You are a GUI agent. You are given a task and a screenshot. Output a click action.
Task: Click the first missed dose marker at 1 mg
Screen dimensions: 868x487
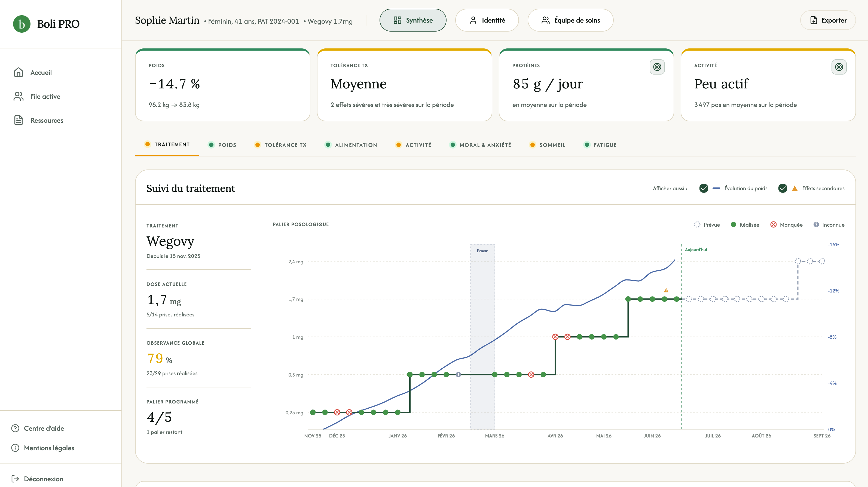[x=555, y=337]
